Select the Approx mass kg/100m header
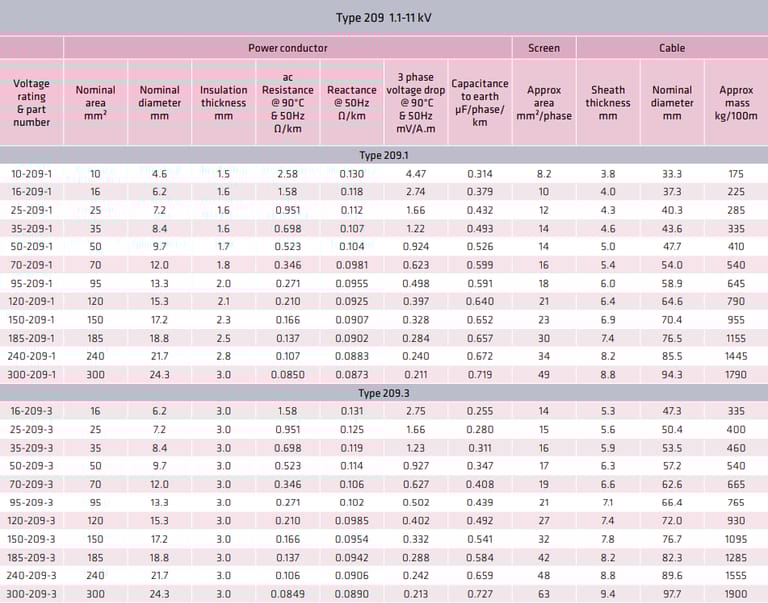The height and width of the screenshot is (604, 768). [x=736, y=103]
